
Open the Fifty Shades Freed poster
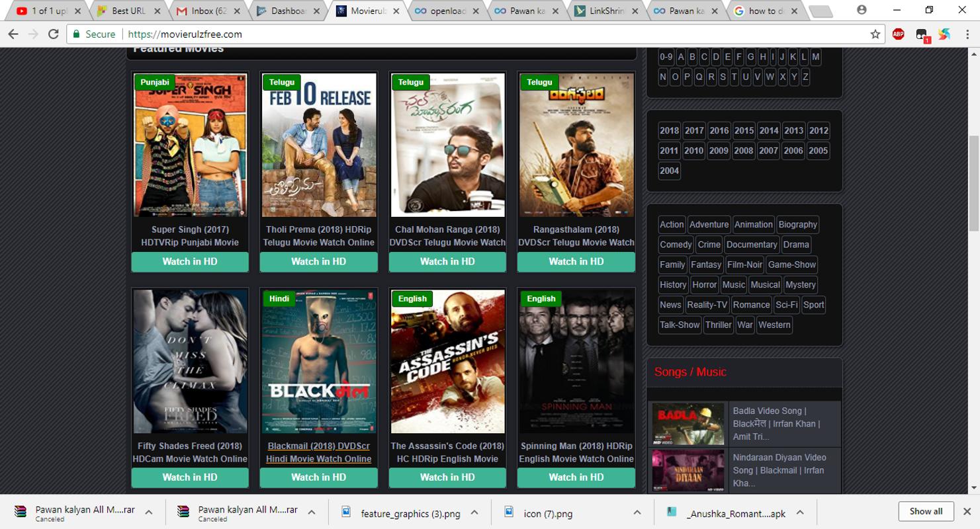pyautogui.click(x=190, y=361)
